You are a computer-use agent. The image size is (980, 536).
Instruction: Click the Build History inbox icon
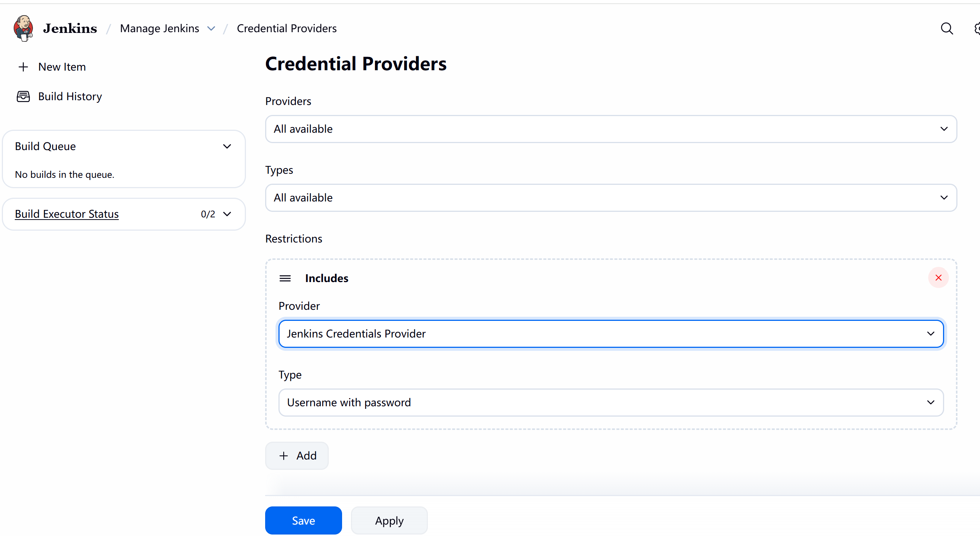coord(23,96)
